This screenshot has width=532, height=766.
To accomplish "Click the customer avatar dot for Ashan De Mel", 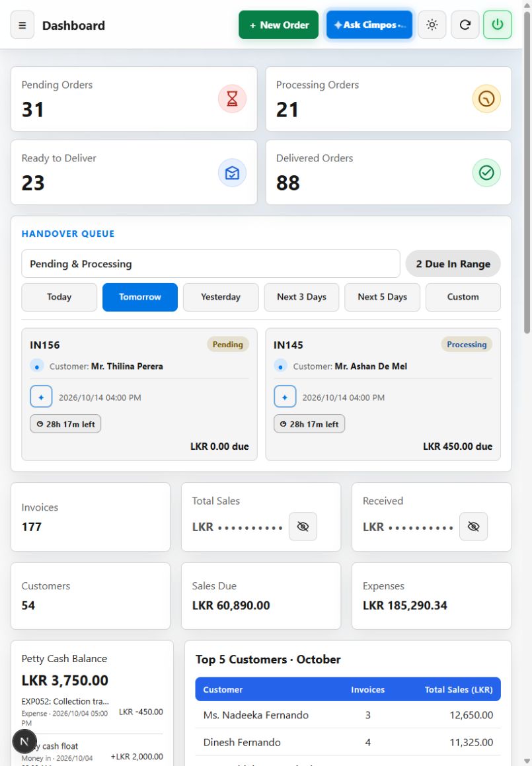I will tap(281, 366).
